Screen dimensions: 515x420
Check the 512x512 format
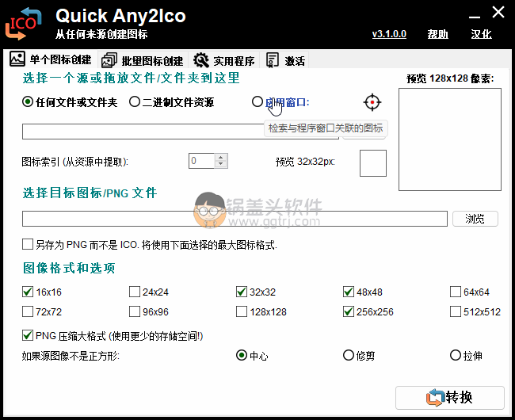pyautogui.click(x=456, y=311)
